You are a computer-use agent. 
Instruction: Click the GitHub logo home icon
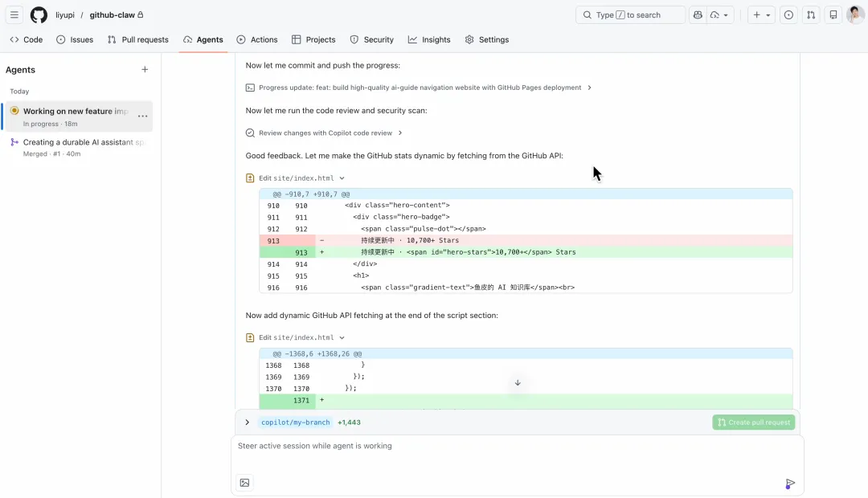[39, 14]
